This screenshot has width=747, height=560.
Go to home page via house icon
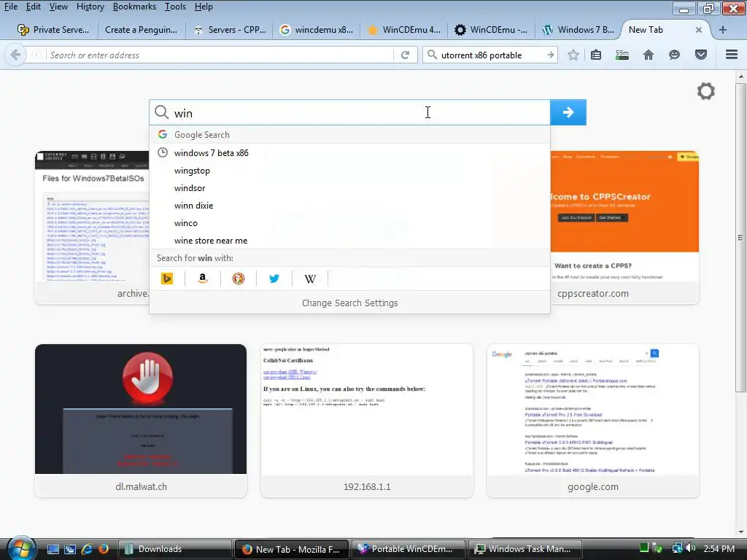649,55
